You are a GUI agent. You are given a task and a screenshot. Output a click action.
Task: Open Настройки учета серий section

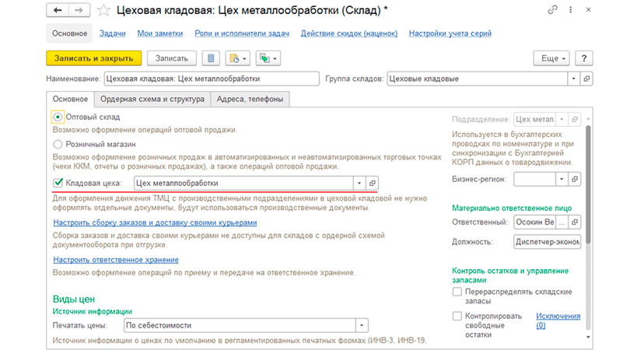pos(450,33)
